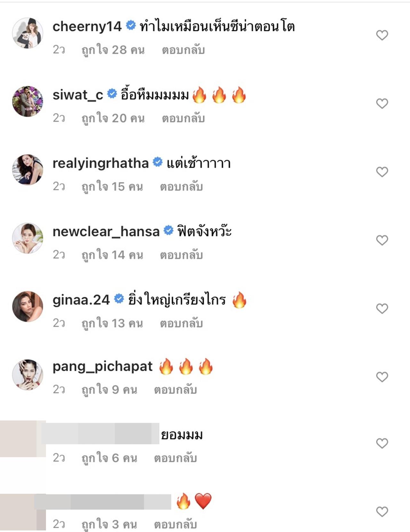Show who liked ginaa.24's comment (13 คน)

tap(112, 323)
